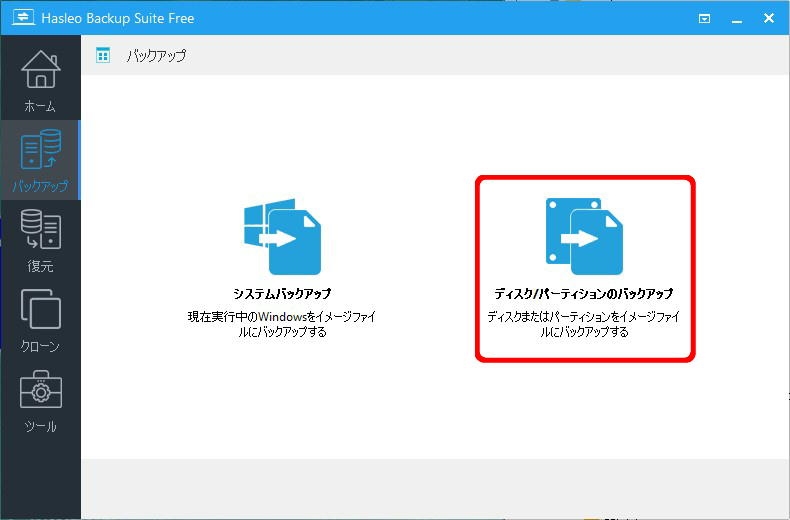
Task: Select システムバックアップ title text
Action: 282,294
